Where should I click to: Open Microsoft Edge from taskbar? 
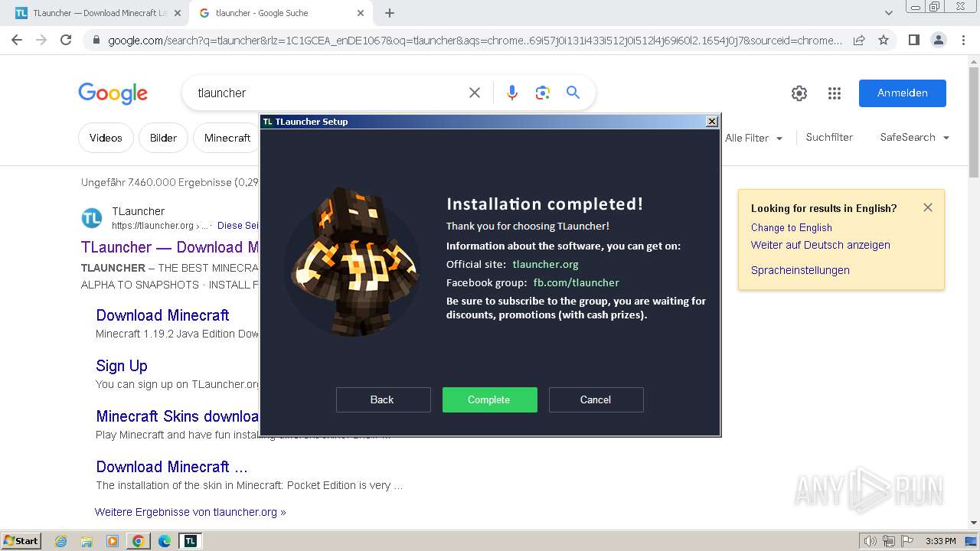tap(165, 541)
